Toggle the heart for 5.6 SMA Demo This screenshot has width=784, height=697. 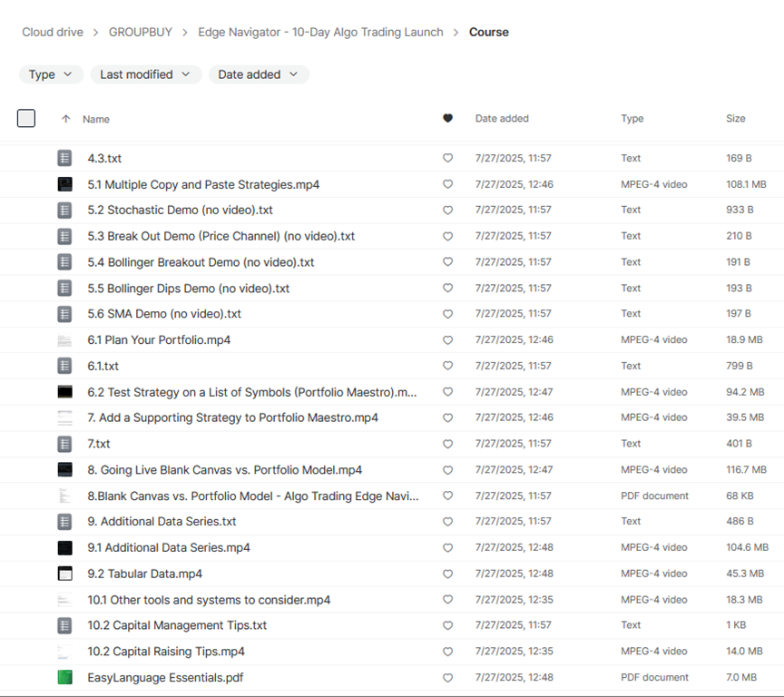448,314
